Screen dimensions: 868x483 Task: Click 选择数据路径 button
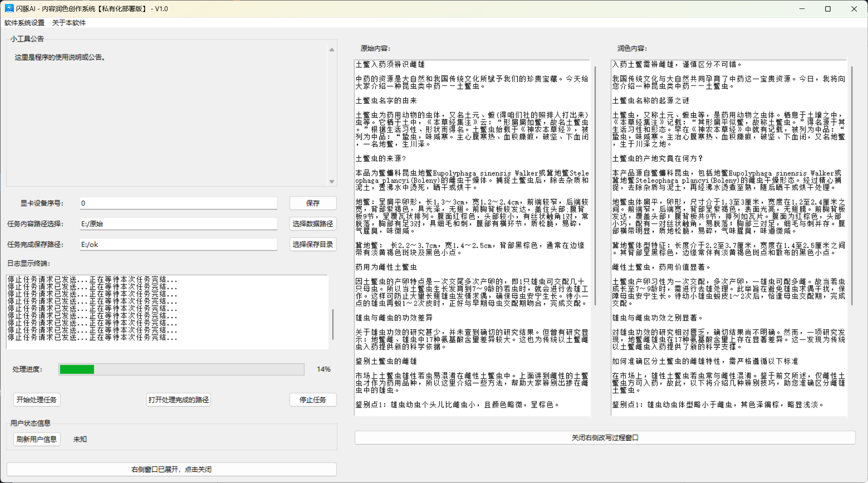(x=313, y=224)
